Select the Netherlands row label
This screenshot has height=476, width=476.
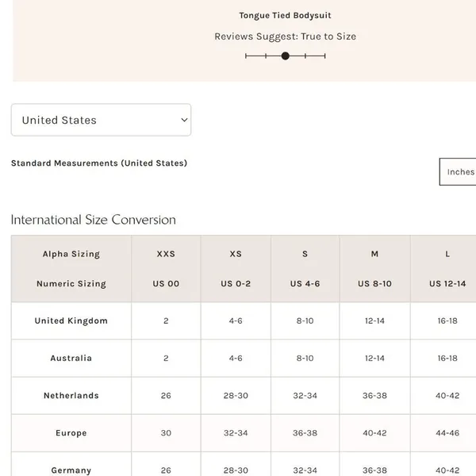(x=71, y=395)
